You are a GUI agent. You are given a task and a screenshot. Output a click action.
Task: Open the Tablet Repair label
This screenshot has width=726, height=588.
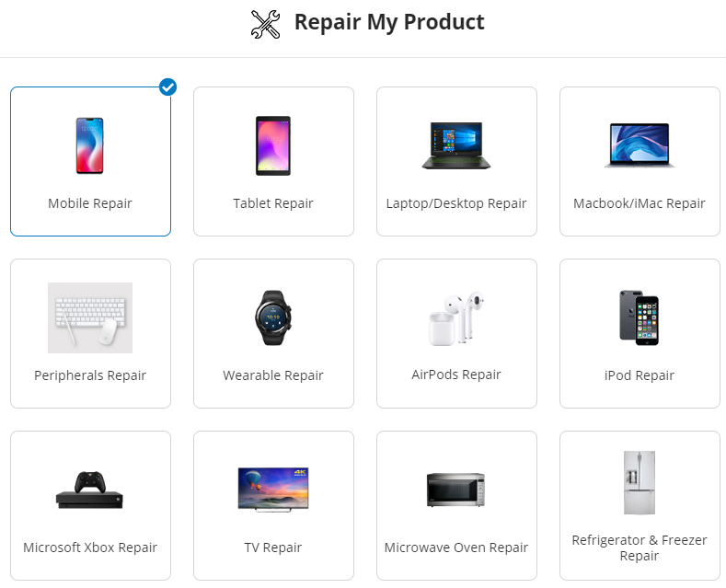click(273, 203)
